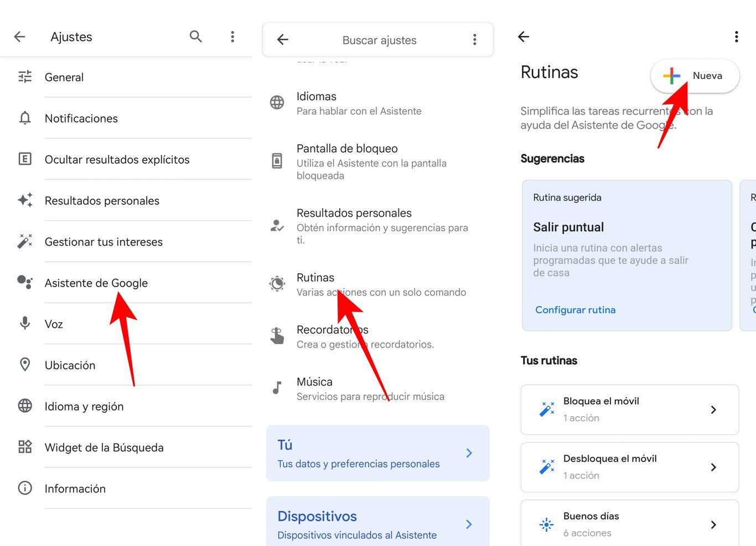756x546 pixels.
Task: Go back from the Rutinas screen
Action: tap(524, 37)
